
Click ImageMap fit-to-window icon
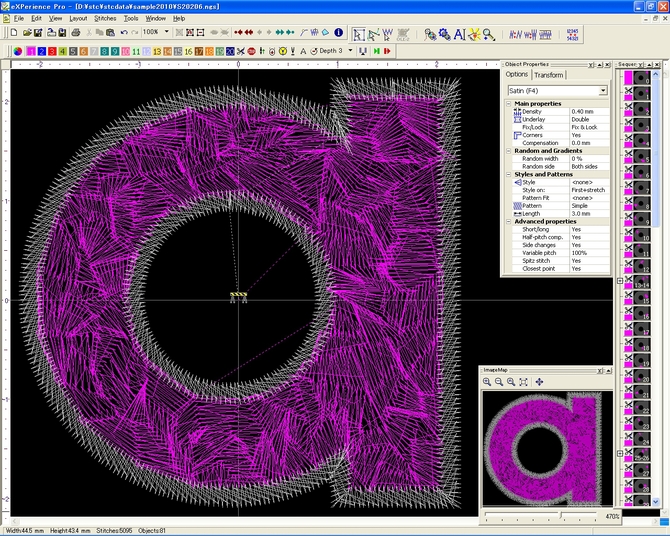pos(523,382)
